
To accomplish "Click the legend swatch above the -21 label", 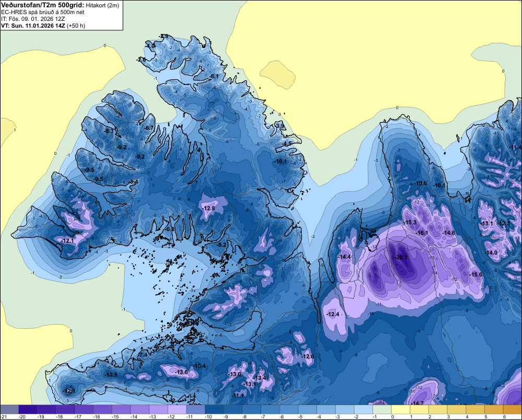I will 9,410.
